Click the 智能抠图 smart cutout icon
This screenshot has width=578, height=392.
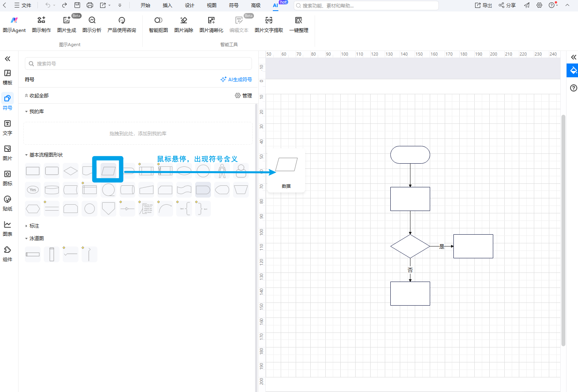(x=158, y=24)
